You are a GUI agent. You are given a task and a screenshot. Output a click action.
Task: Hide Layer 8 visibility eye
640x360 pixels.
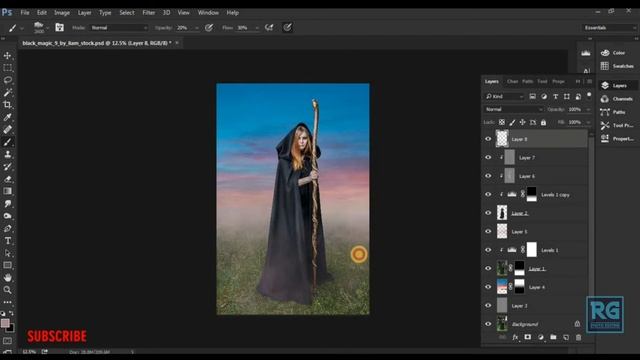(x=488, y=139)
